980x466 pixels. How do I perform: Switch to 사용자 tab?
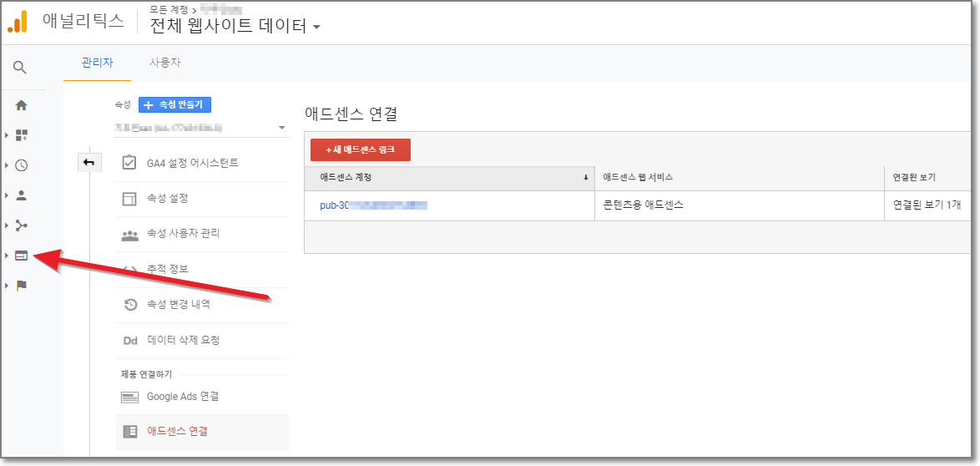(x=165, y=63)
